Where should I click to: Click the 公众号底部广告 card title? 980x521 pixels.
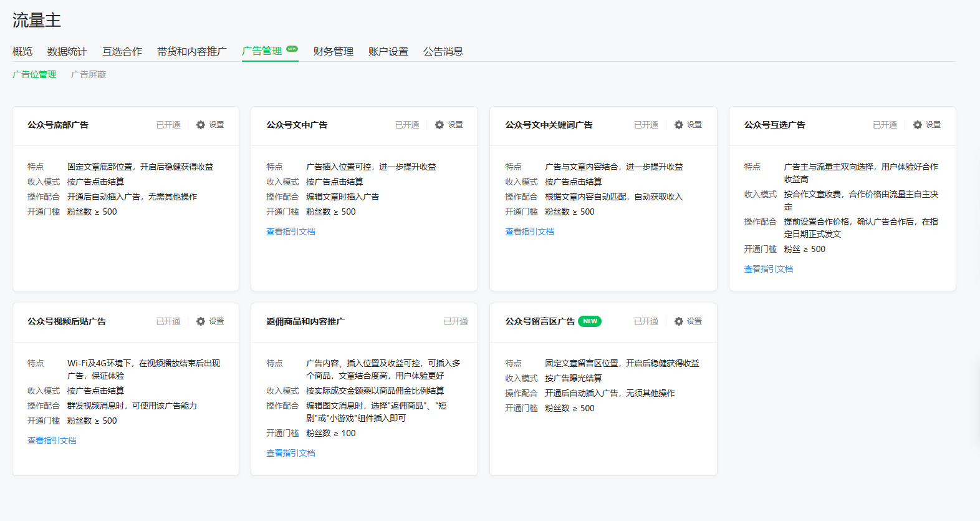point(58,125)
